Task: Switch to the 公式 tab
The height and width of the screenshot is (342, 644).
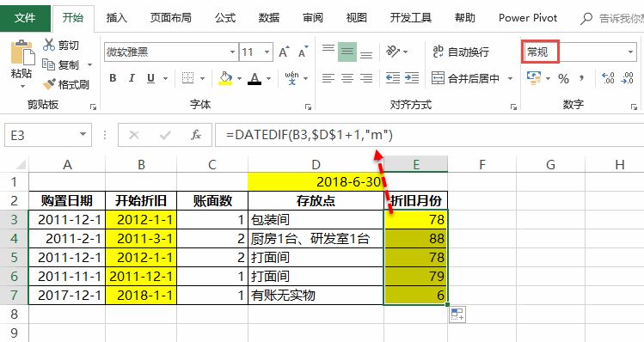Action: pos(225,18)
